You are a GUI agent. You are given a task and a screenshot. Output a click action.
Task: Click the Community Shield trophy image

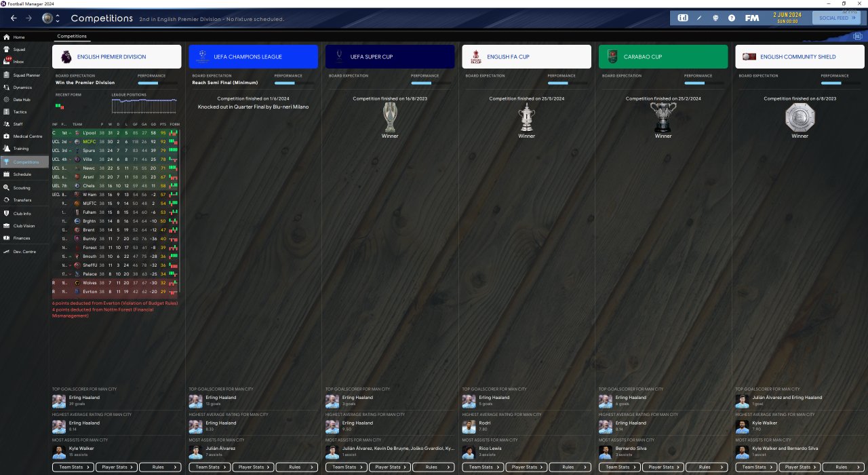(800, 117)
